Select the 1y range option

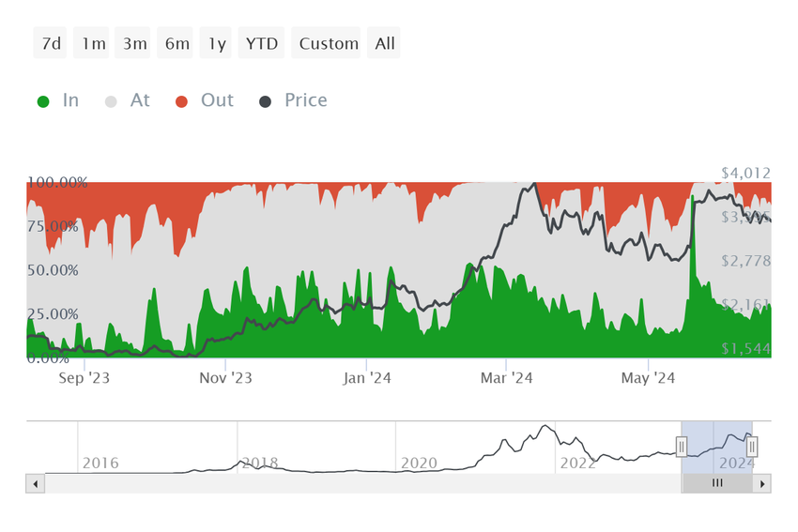[x=215, y=43]
